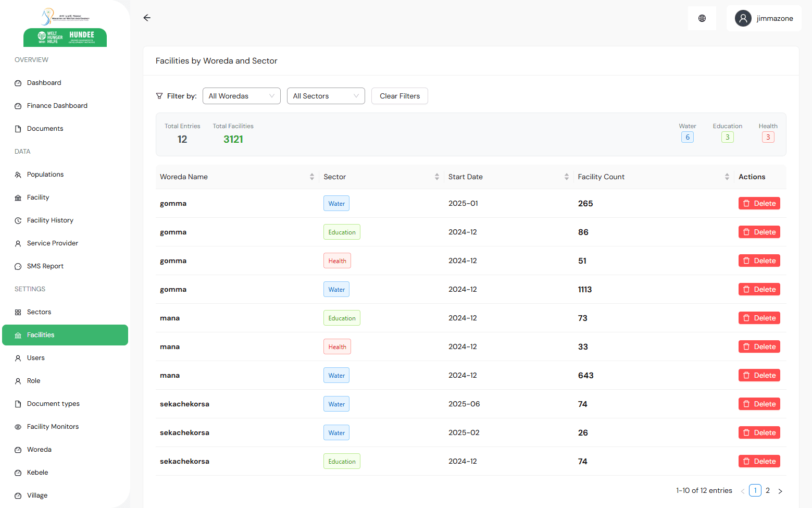The height and width of the screenshot is (508, 812).
Task: Go to page 2 of the table
Action: [x=767, y=490]
